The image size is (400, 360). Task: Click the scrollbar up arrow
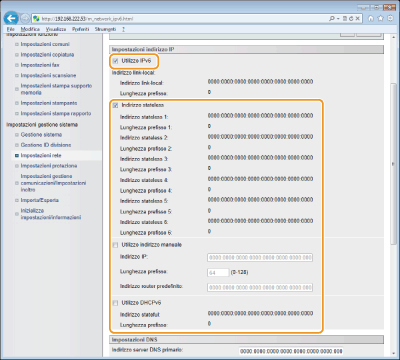[393, 36]
